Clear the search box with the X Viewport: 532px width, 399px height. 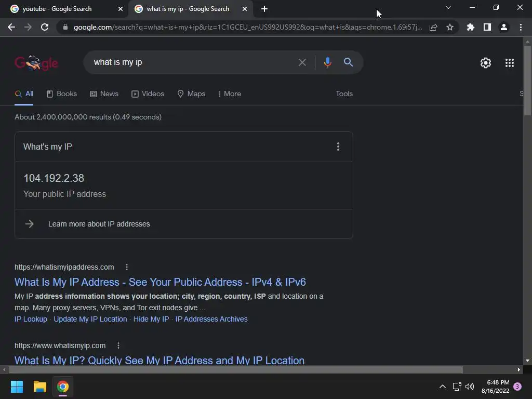pos(302,62)
